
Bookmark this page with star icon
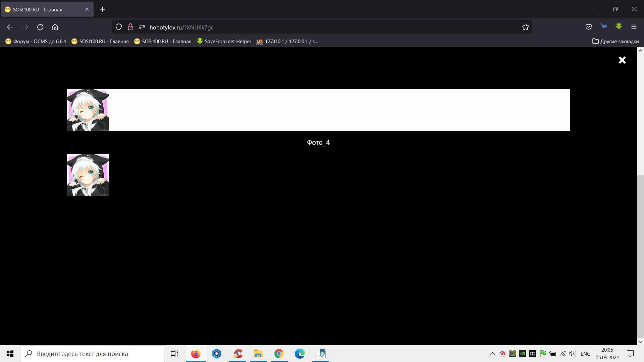coord(525,27)
